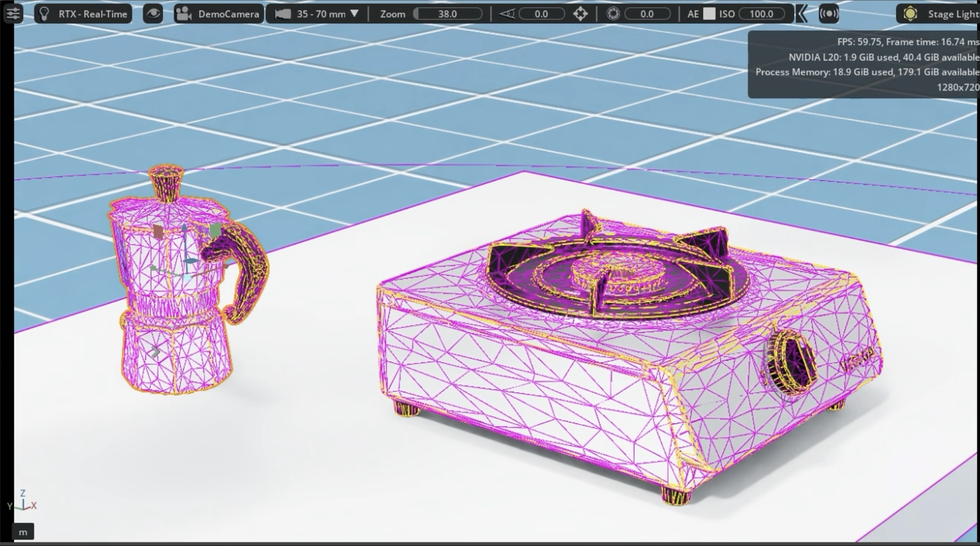Click the focus distance field next to the cone icon
This screenshot has width=980, height=546.
click(x=541, y=14)
